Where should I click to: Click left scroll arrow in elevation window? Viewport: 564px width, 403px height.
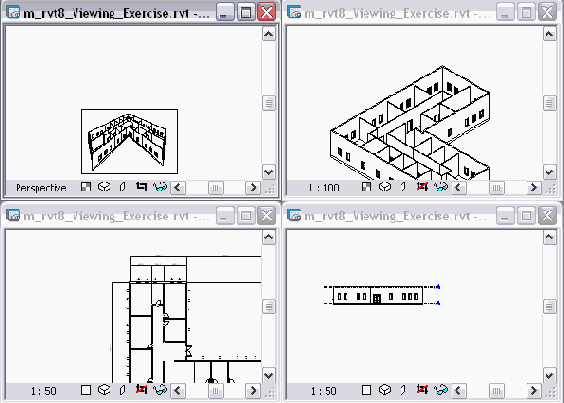[459, 390]
